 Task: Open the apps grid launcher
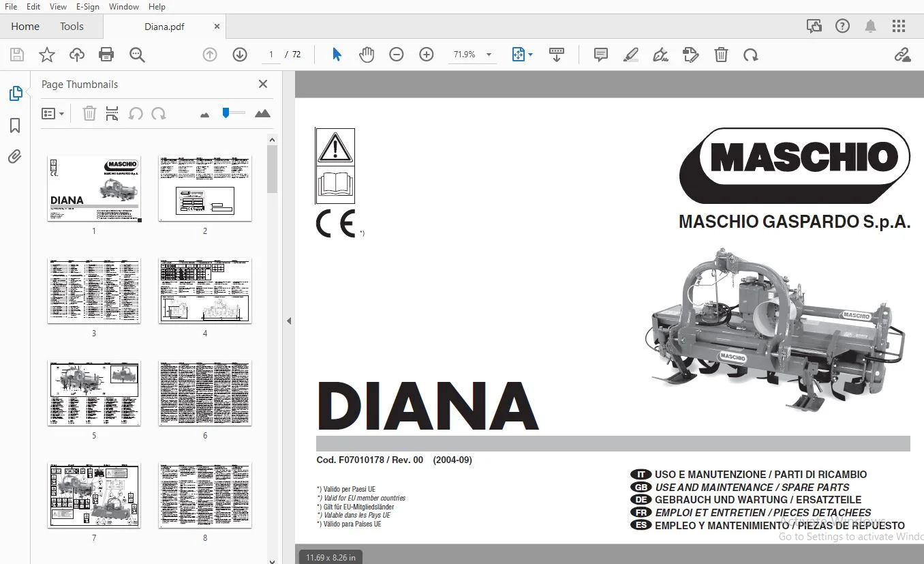click(899, 27)
